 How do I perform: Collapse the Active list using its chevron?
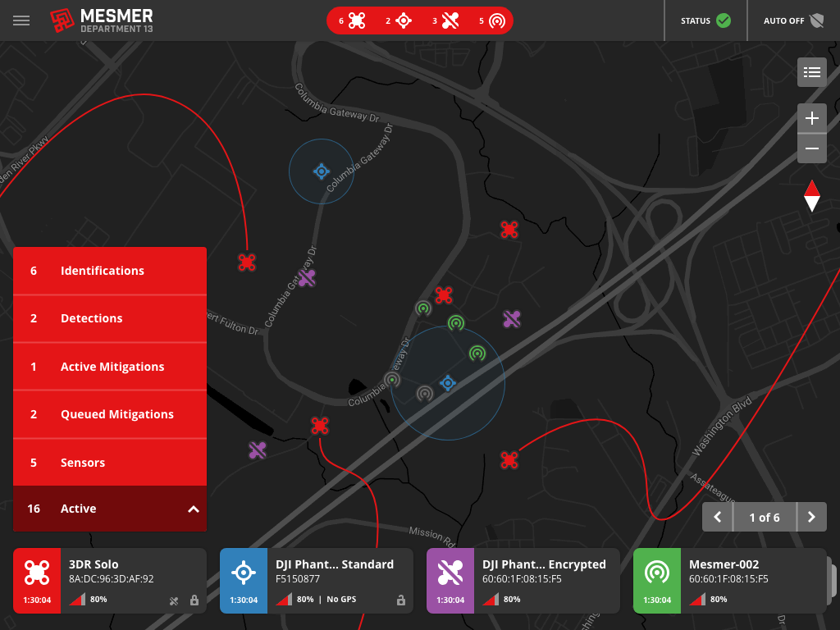click(194, 509)
